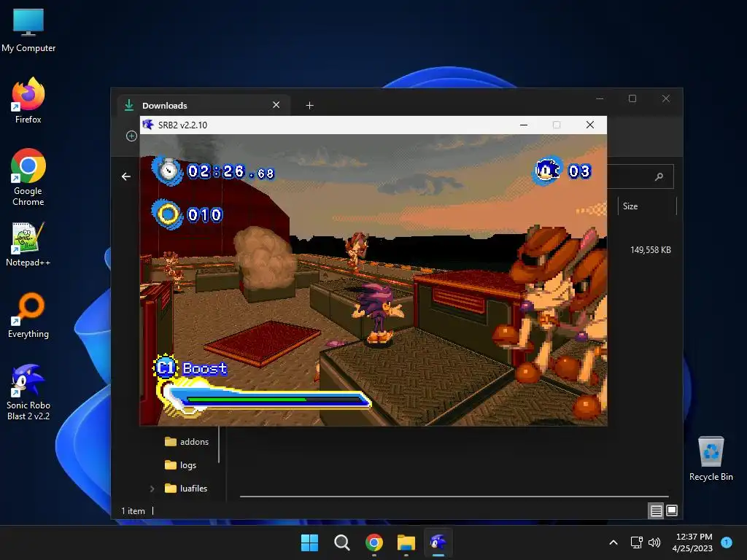The width and height of the screenshot is (747, 560).
Task: Select the Downloads tab in File Explorer
Action: (204, 105)
